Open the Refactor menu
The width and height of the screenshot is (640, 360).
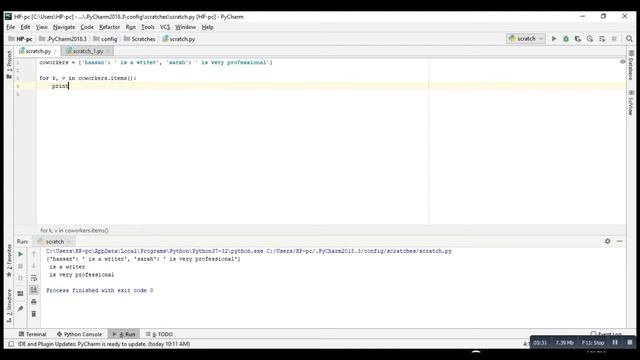(x=110, y=27)
